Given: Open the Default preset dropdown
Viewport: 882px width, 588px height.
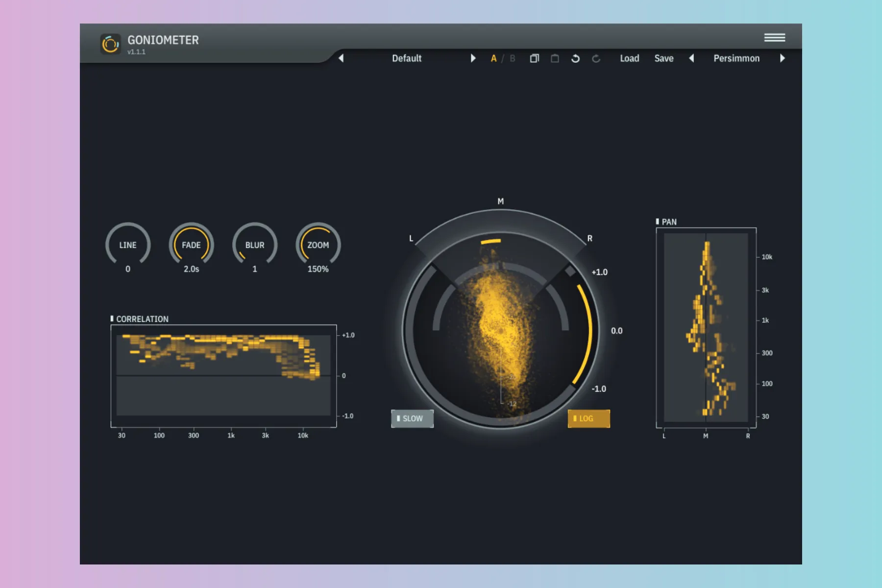Looking at the screenshot, I should pos(406,58).
